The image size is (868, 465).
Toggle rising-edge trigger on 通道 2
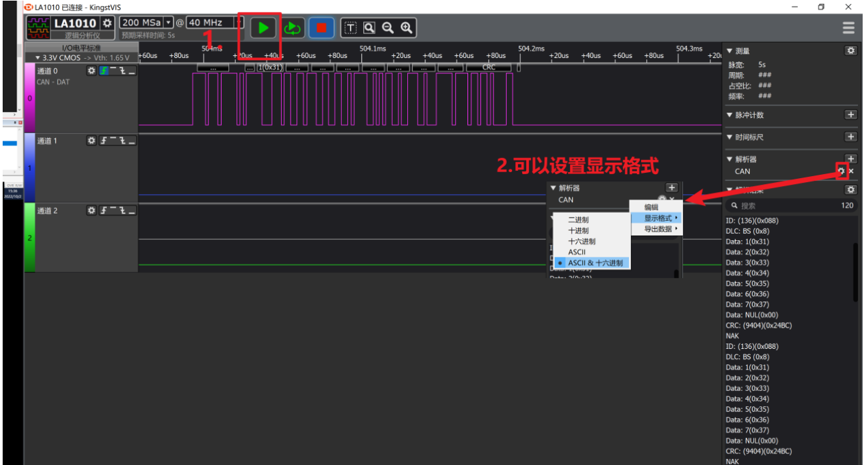103,211
